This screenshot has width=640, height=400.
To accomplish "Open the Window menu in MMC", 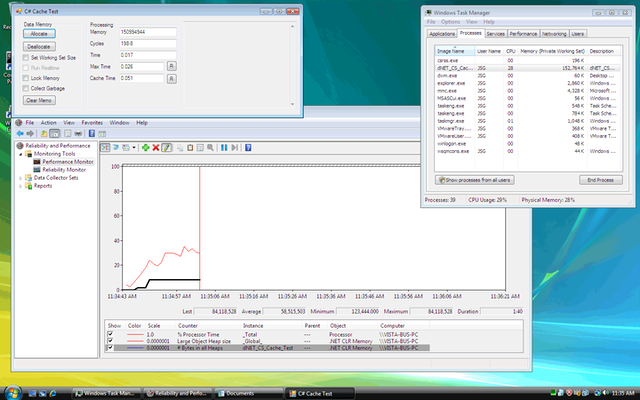I will pos(119,122).
